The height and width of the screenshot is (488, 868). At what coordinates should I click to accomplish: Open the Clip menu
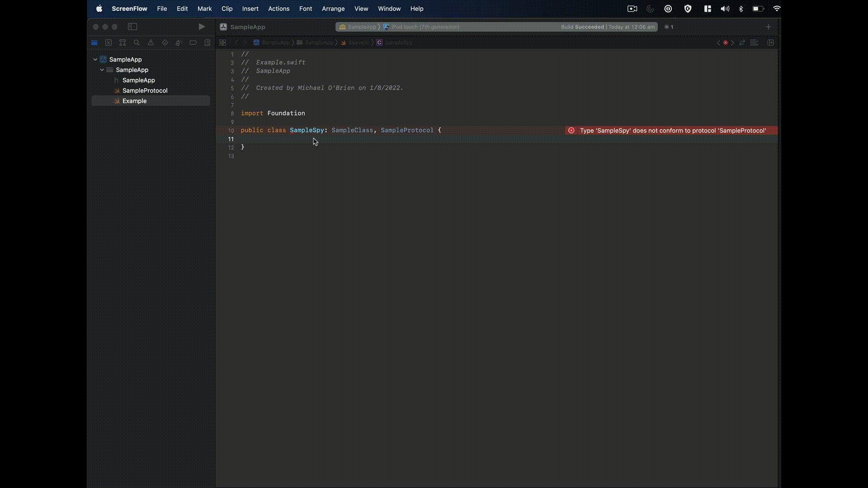[227, 9]
